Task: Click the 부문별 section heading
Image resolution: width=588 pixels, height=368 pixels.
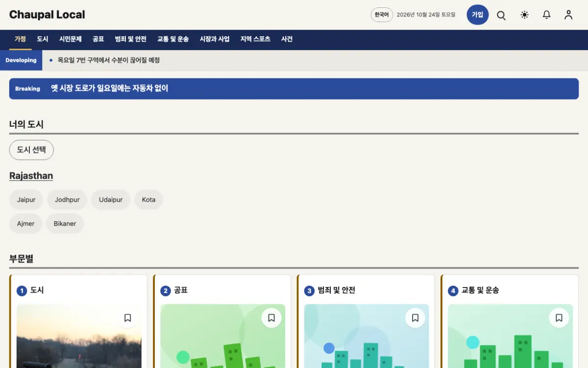Action: coord(21,259)
